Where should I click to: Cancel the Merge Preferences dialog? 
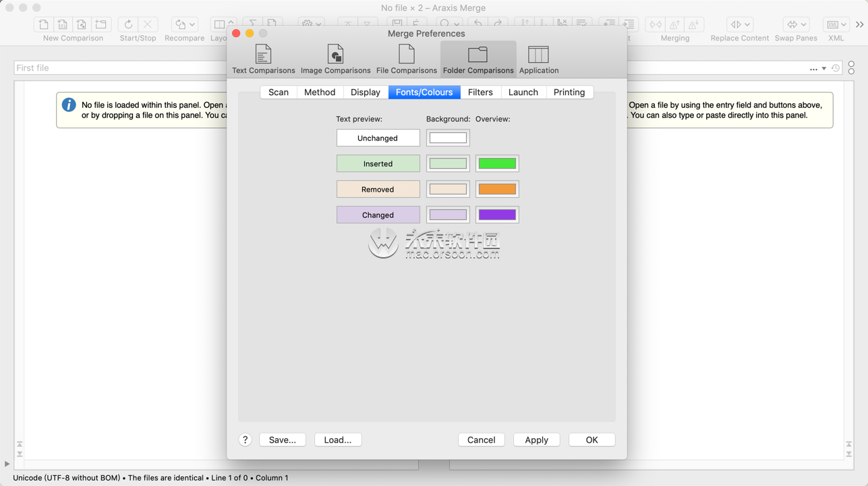(482, 439)
